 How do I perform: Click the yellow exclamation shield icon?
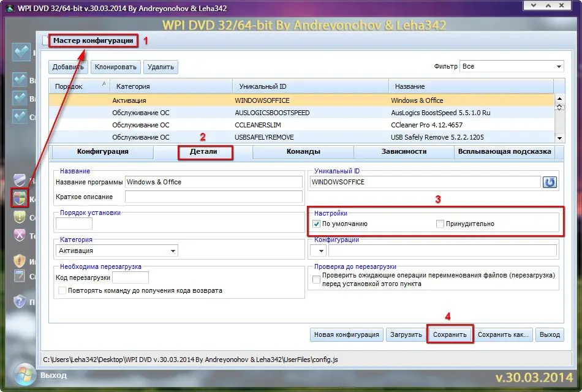click(20, 216)
